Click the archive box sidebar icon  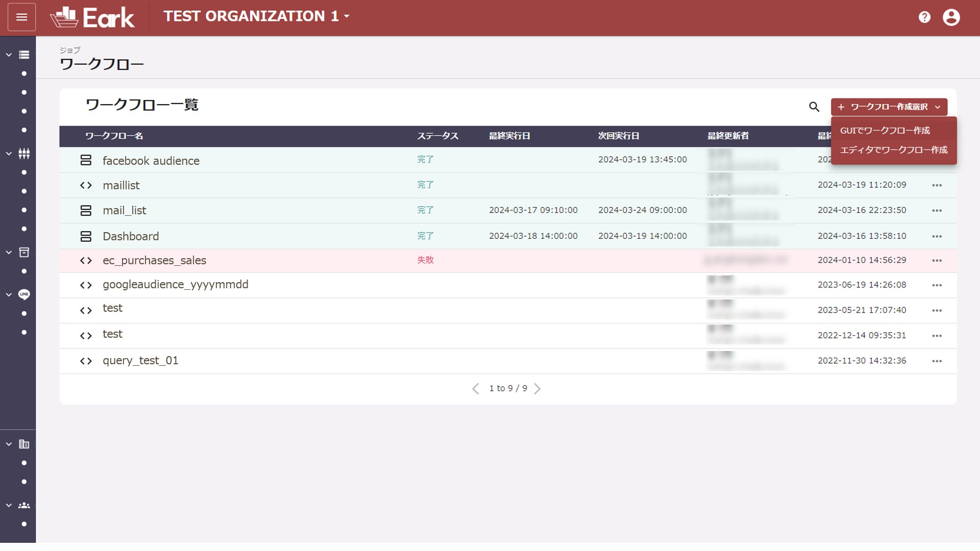coord(24,252)
